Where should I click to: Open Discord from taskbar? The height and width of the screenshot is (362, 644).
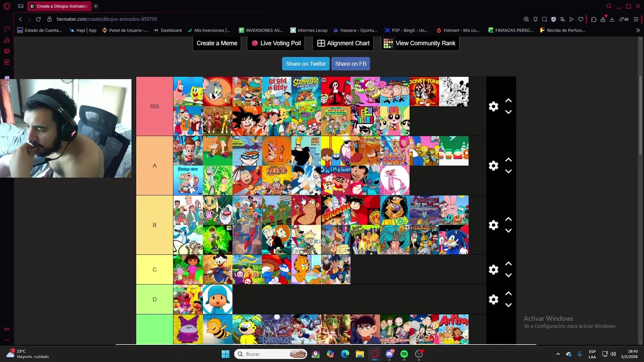coord(389,354)
